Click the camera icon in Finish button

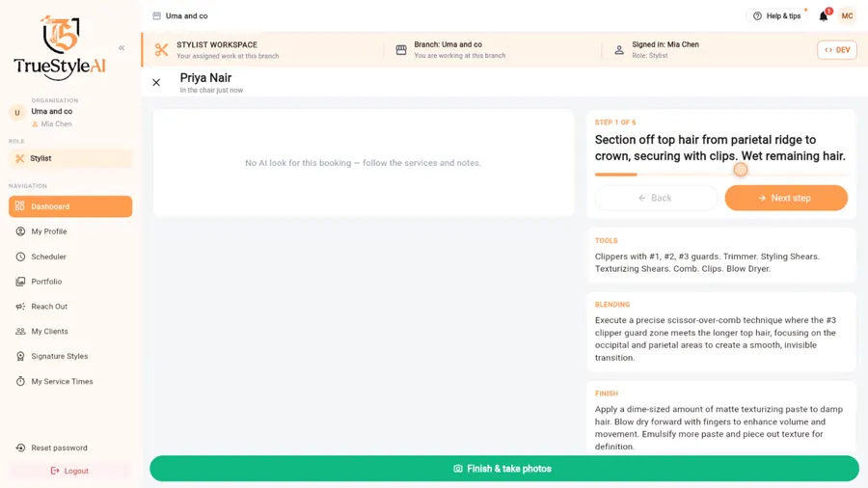[x=458, y=469]
